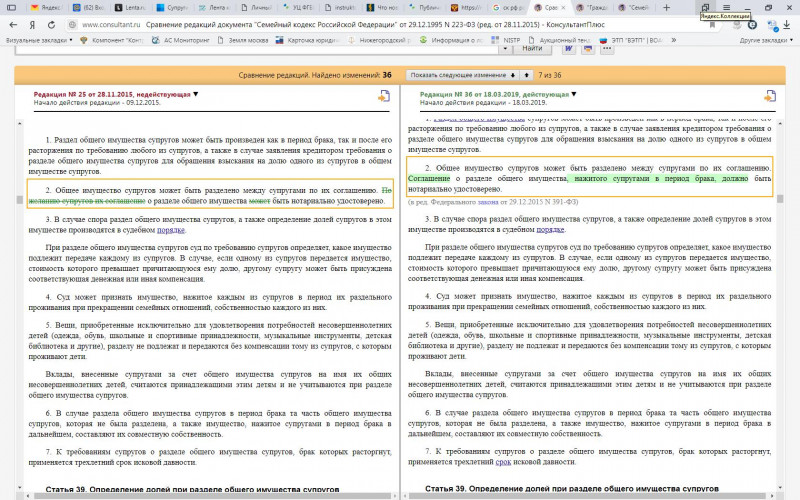The image size is (800, 500).
Task: Open the 'Компонент Конт' bookmark
Action: (112, 40)
